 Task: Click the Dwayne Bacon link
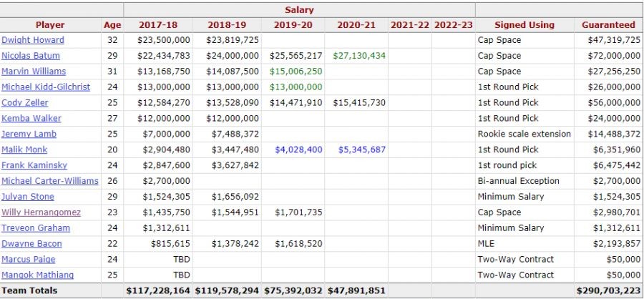(31, 244)
